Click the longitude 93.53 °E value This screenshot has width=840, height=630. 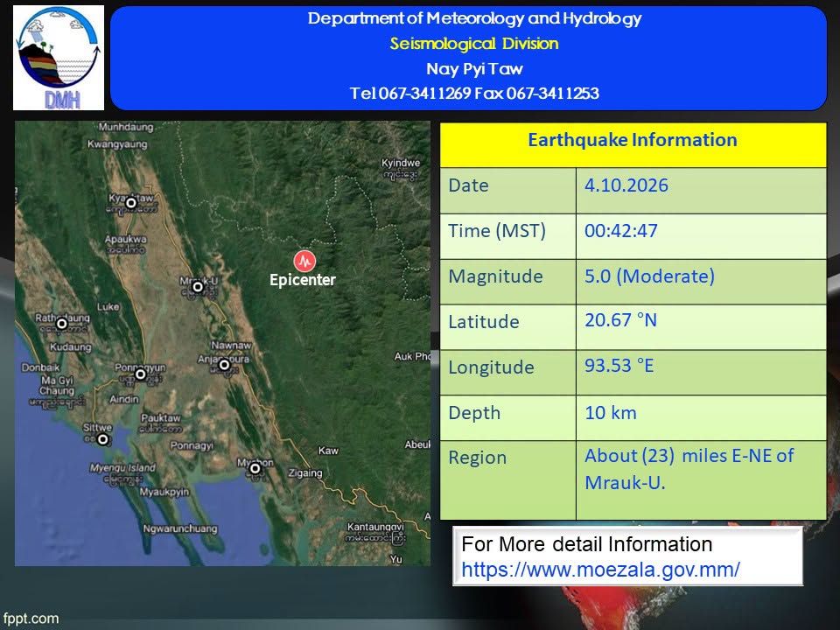coord(619,366)
